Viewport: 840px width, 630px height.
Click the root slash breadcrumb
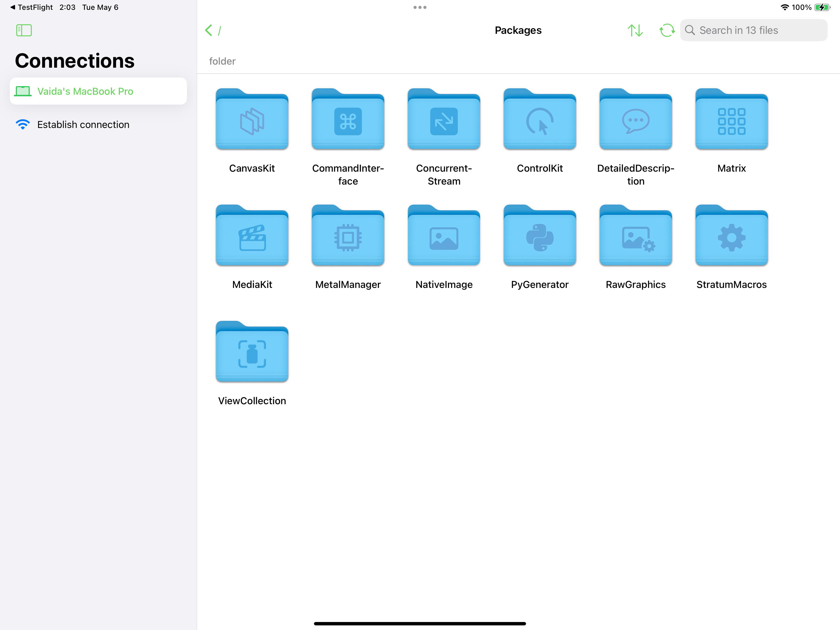coord(220,31)
